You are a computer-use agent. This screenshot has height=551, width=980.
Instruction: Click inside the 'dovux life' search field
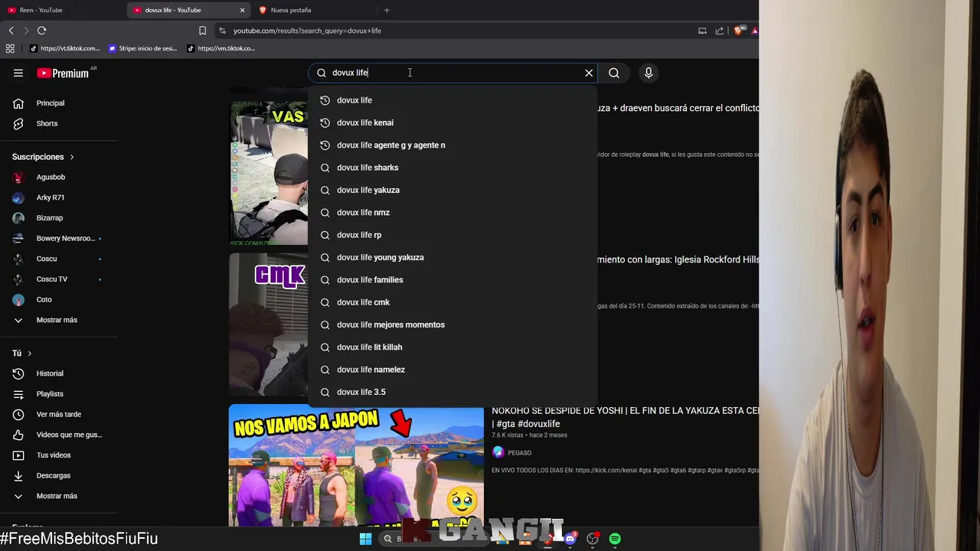click(452, 73)
